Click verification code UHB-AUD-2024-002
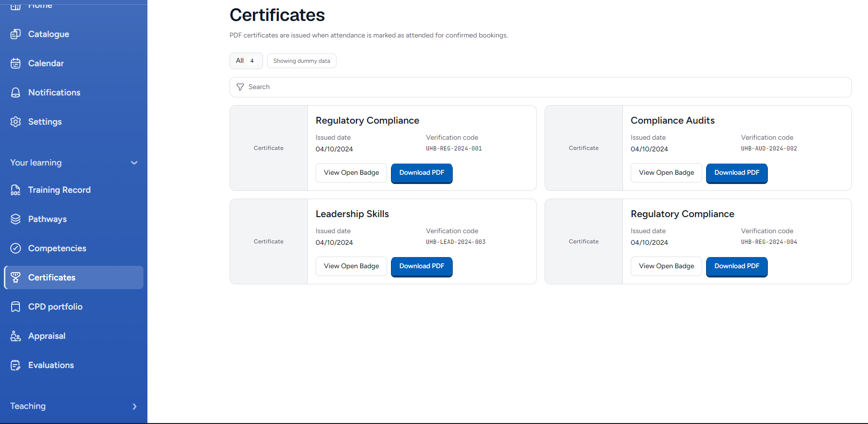 (x=769, y=148)
